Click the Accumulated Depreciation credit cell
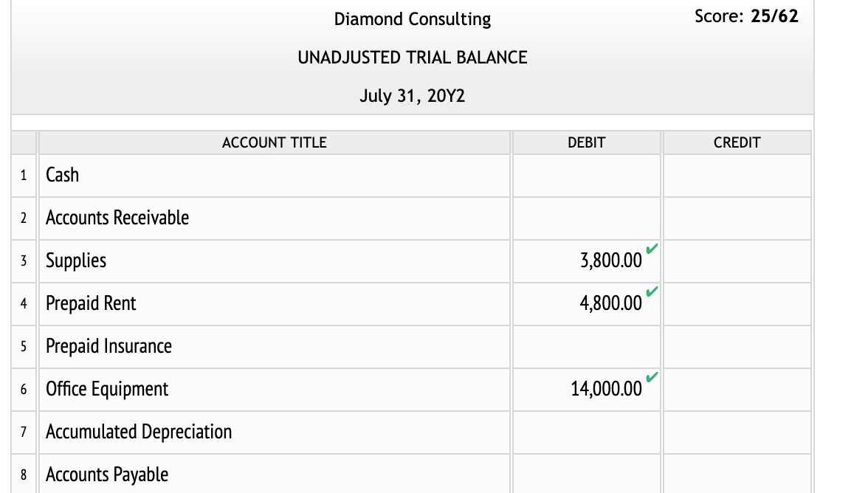The height and width of the screenshot is (493, 868). [x=737, y=432]
